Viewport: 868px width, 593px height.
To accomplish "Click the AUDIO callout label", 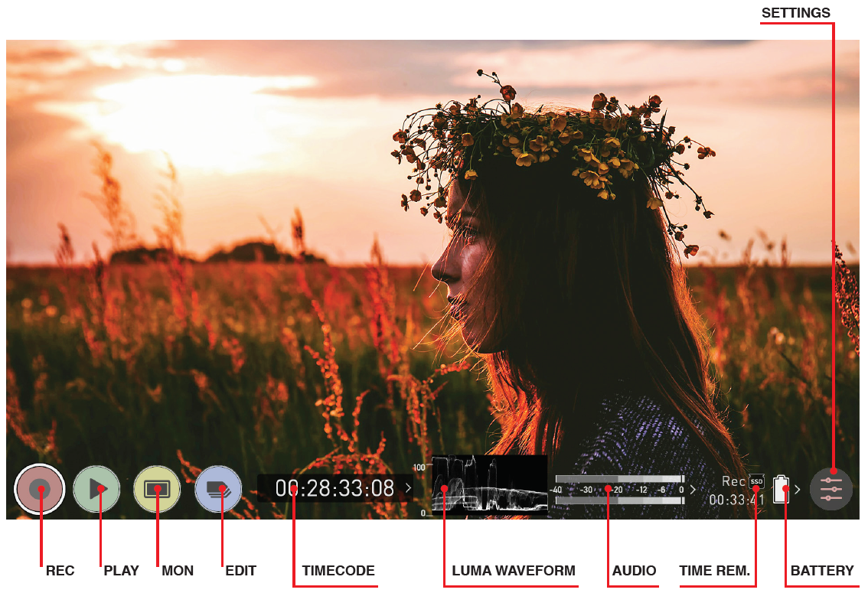I will (634, 571).
